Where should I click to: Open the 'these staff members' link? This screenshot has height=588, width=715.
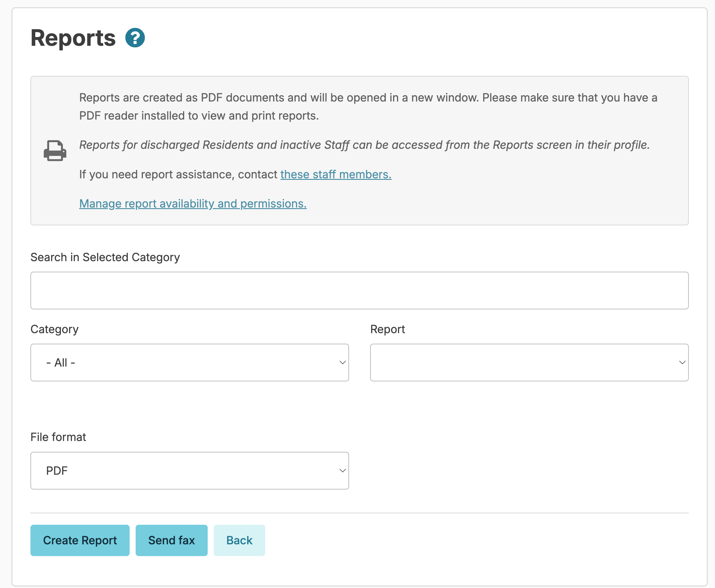[x=335, y=174]
